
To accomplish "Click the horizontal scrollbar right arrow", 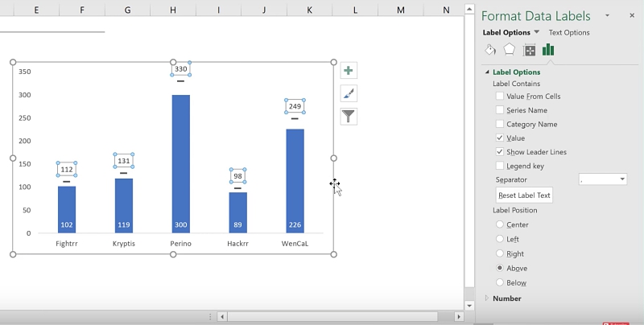I will 456,317.
